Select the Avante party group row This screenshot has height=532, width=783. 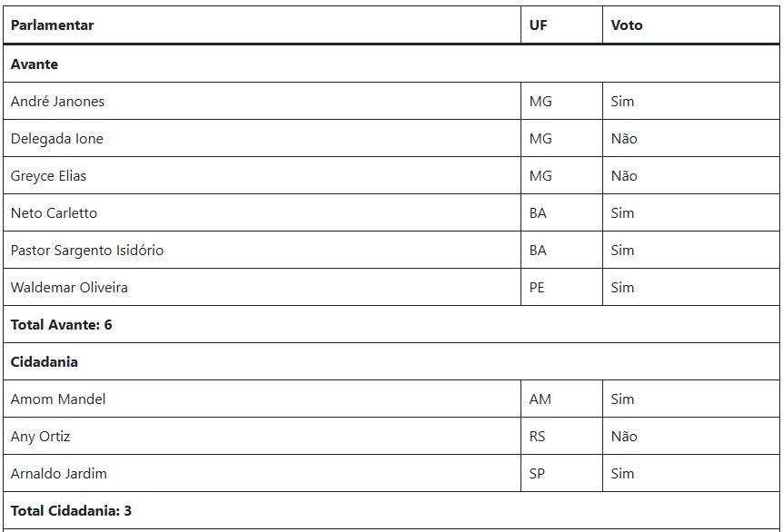click(391, 64)
